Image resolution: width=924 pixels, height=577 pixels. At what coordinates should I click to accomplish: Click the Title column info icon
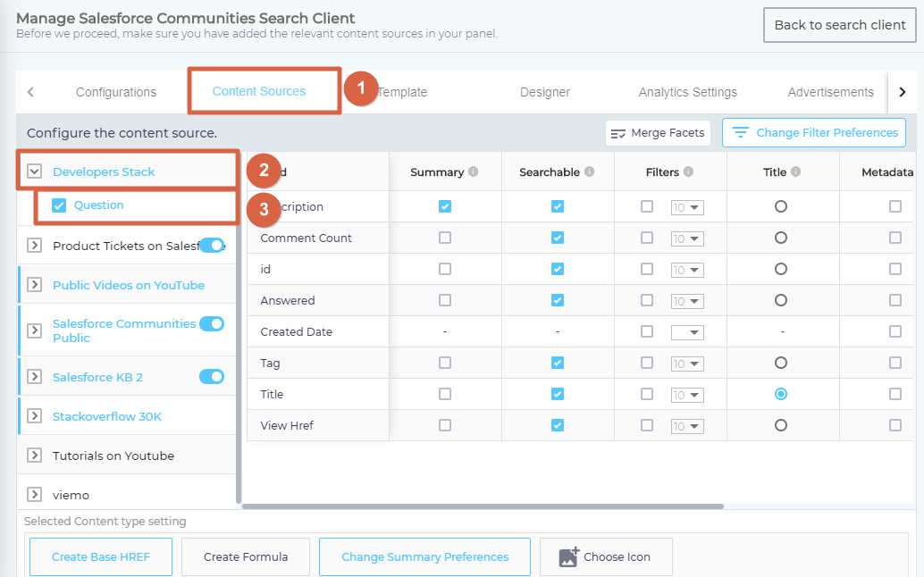[795, 171]
